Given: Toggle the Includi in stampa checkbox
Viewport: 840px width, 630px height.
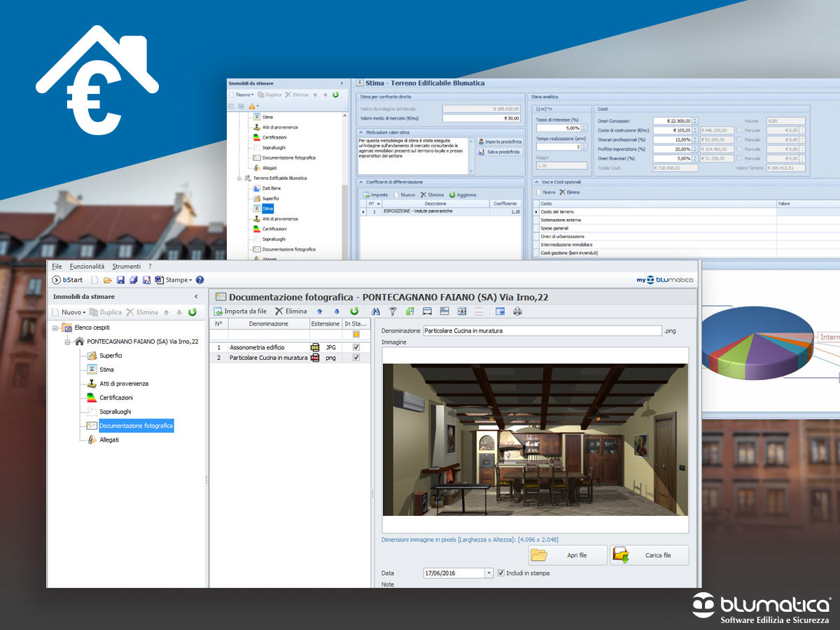Looking at the screenshot, I should coord(500,573).
